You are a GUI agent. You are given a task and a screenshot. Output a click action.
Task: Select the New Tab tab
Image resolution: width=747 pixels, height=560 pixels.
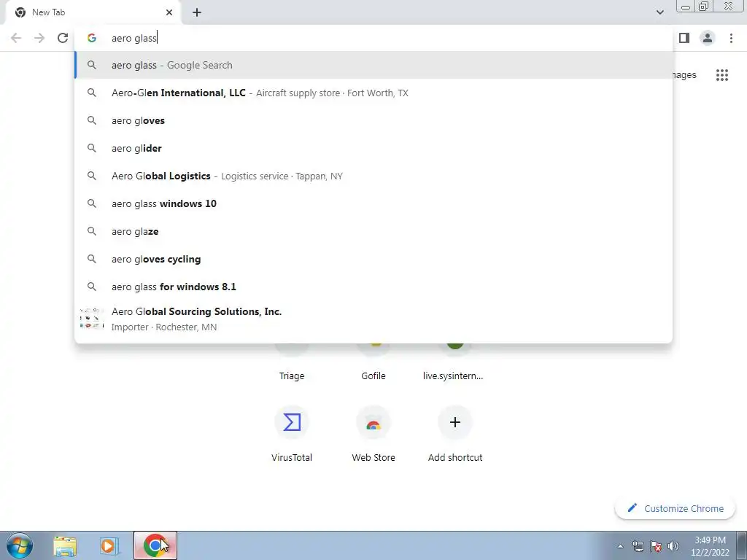coord(94,12)
